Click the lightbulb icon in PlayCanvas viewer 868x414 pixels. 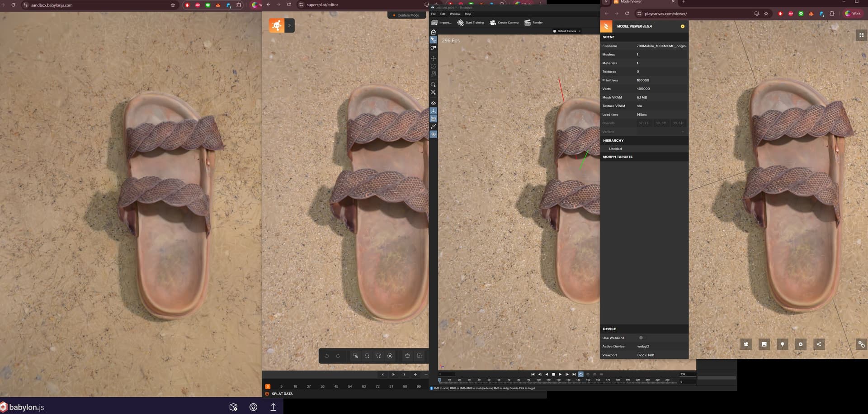point(782,344)
